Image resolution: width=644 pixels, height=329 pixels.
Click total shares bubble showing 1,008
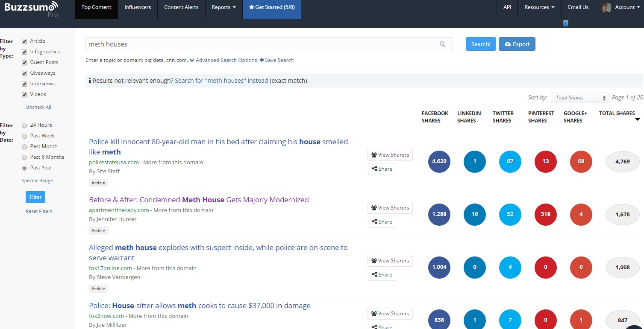point(623,268)
